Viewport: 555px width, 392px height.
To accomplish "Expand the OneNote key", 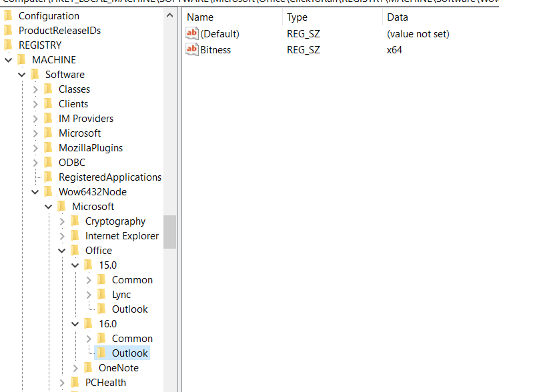I will 75,368.
